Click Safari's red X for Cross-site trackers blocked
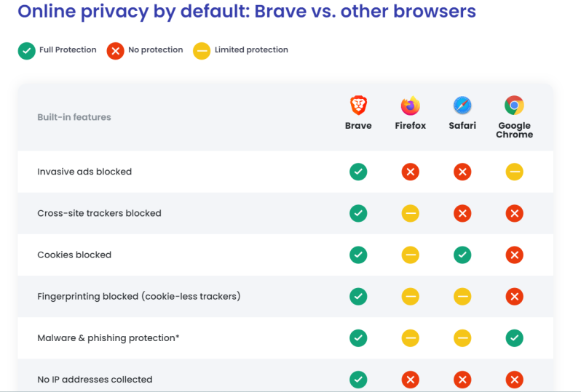The height and width of the screenshot is (392, 581). 462,213
